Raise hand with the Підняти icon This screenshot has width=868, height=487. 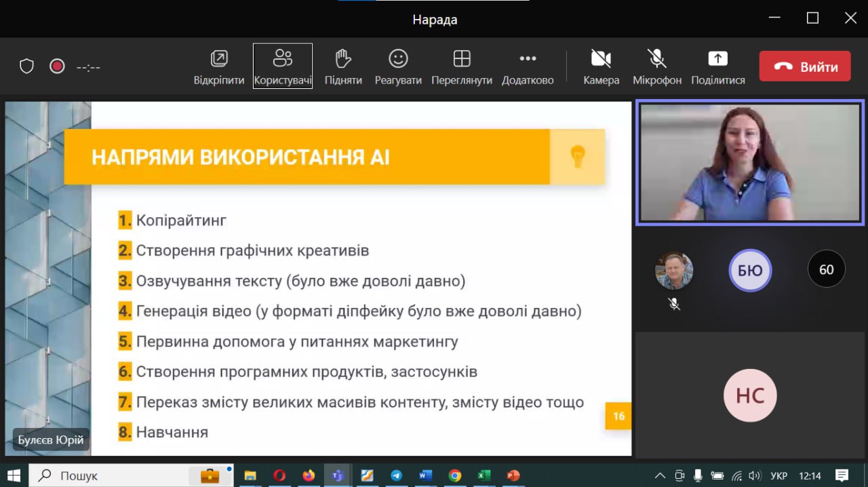[x=343, y=59]
